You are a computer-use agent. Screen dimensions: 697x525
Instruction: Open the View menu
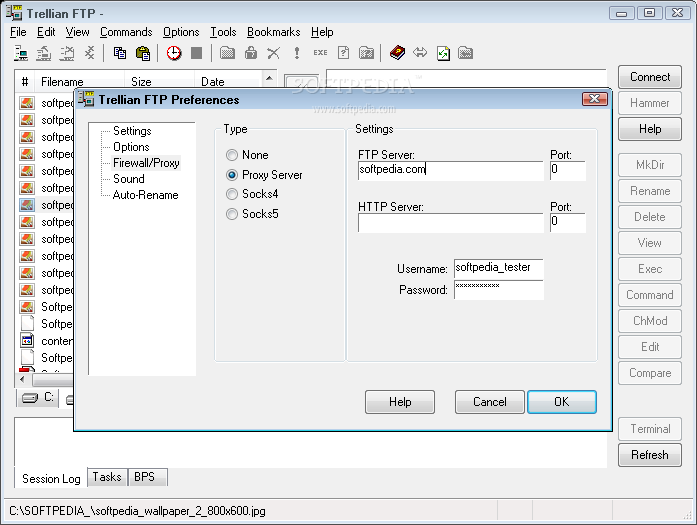tap(77, 32)
